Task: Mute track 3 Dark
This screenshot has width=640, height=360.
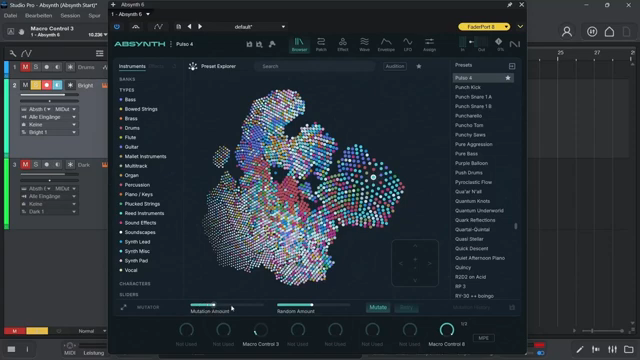Action: 25,164
